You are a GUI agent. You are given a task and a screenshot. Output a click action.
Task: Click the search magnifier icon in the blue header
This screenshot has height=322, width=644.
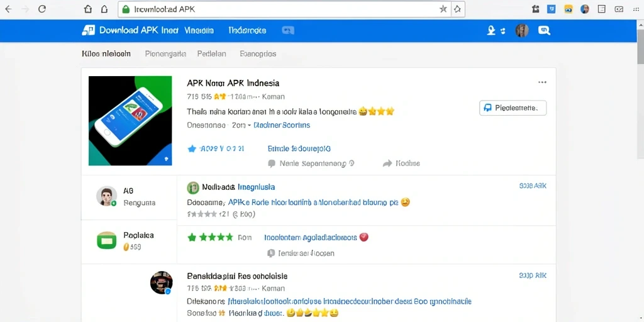[544, 30]
